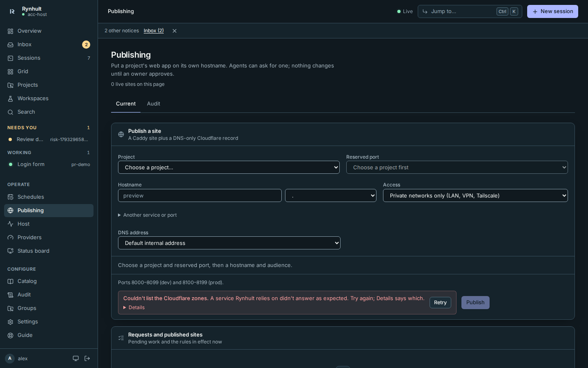Click the Sessions terminal icon

point(11,58)
